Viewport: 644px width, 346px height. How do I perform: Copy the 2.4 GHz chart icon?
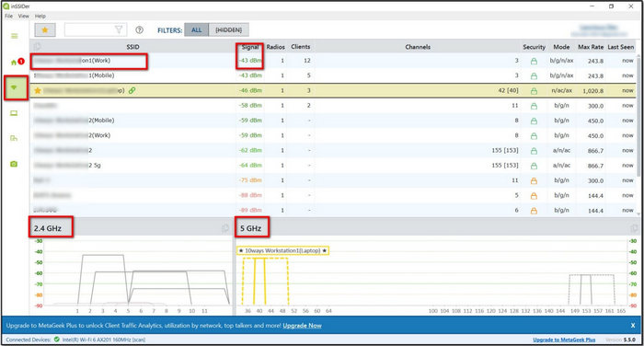[225, 228]
